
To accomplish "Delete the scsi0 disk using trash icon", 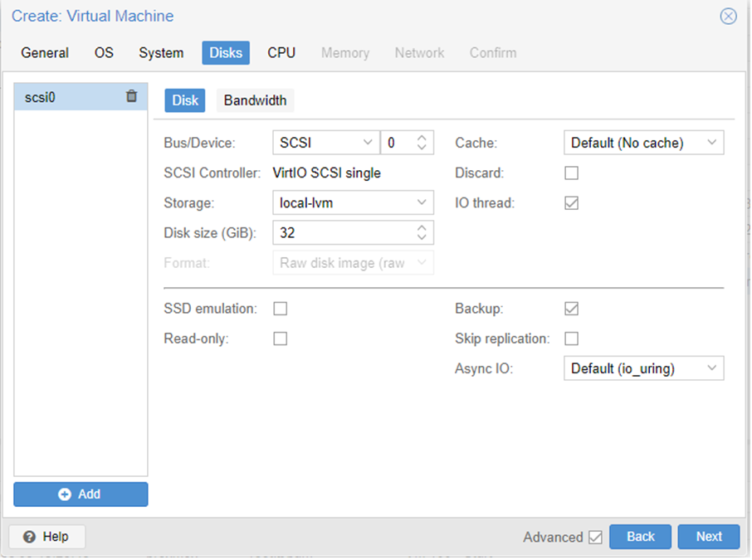I will point(131,96).
